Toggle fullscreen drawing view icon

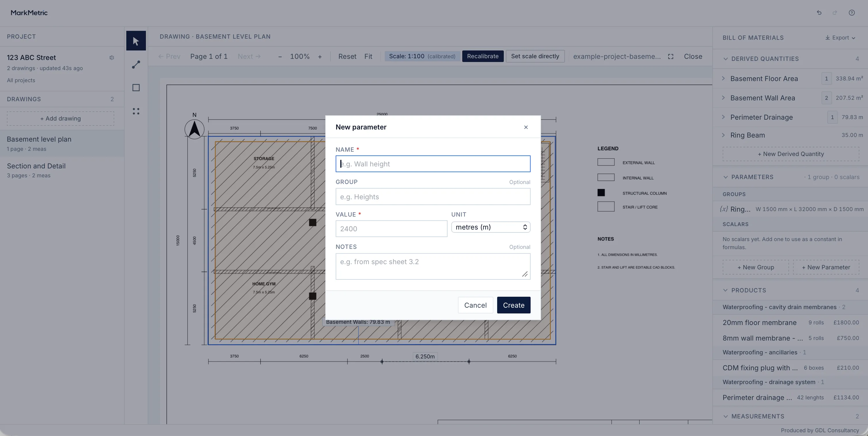(670, 57)
